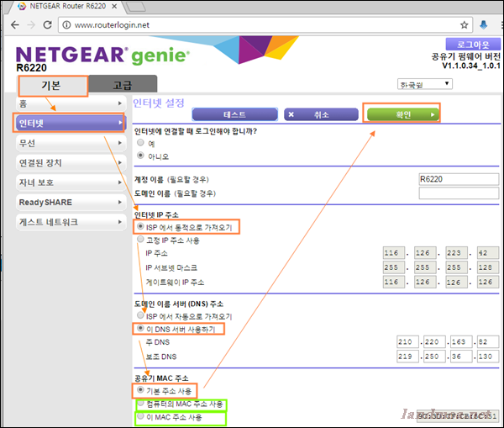504x428 pixels.
Task: Select 기본 주소 사용 MAC option
Action: pos(140,389)
